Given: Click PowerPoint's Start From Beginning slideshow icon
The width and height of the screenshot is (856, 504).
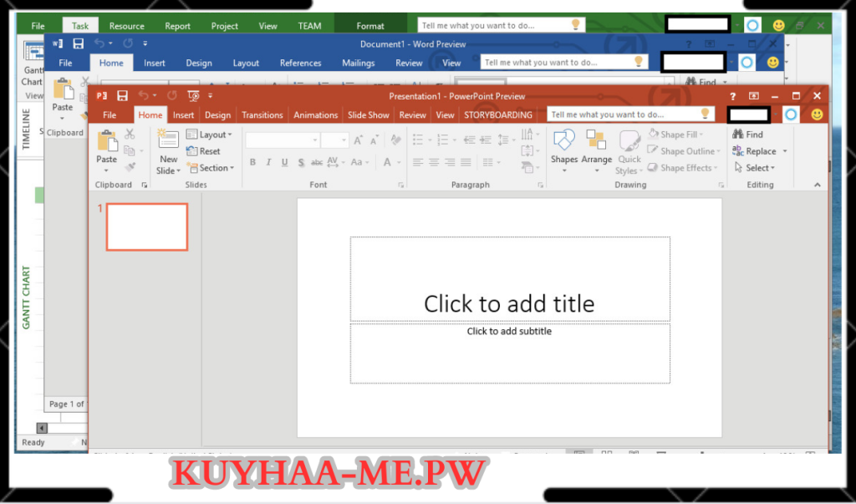Looking at the screenshot, I should click(x=193, y=96).
